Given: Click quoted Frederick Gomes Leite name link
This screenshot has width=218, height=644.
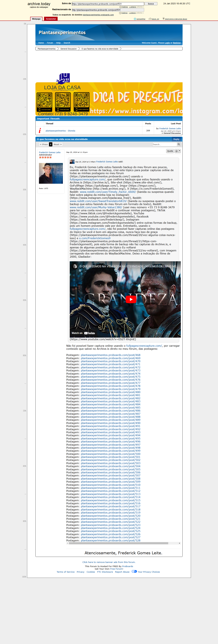Looking at the screenshot, I should [107, 162].
